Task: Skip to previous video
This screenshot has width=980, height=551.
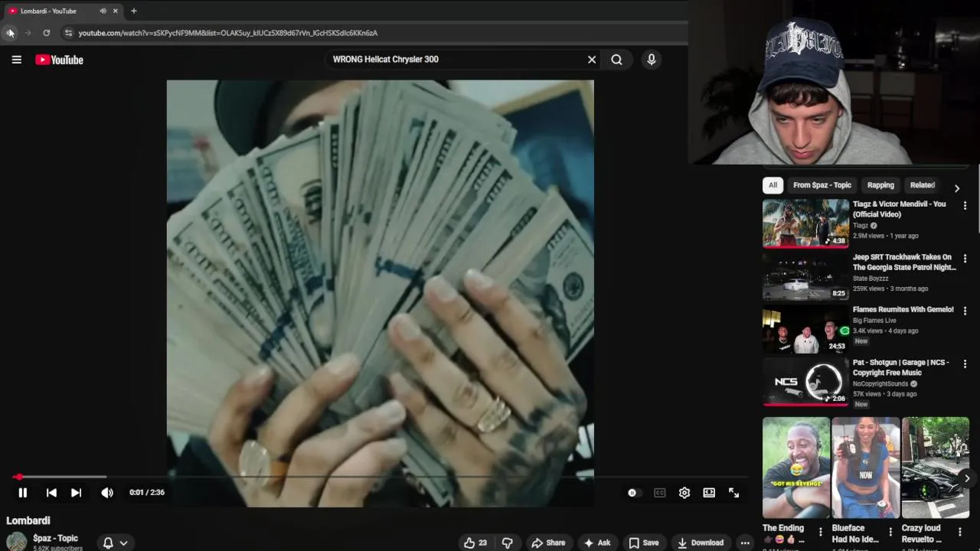Action: (x=51, y=493)
